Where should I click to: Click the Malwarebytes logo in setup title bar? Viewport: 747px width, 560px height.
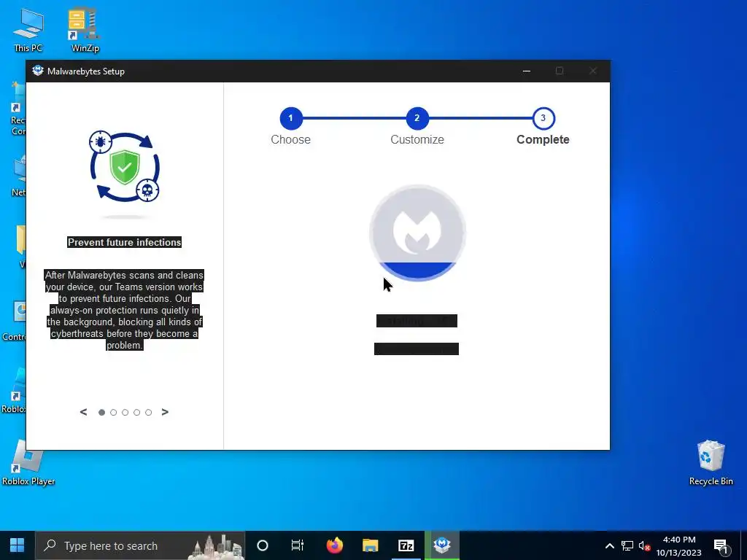point(38,71)
